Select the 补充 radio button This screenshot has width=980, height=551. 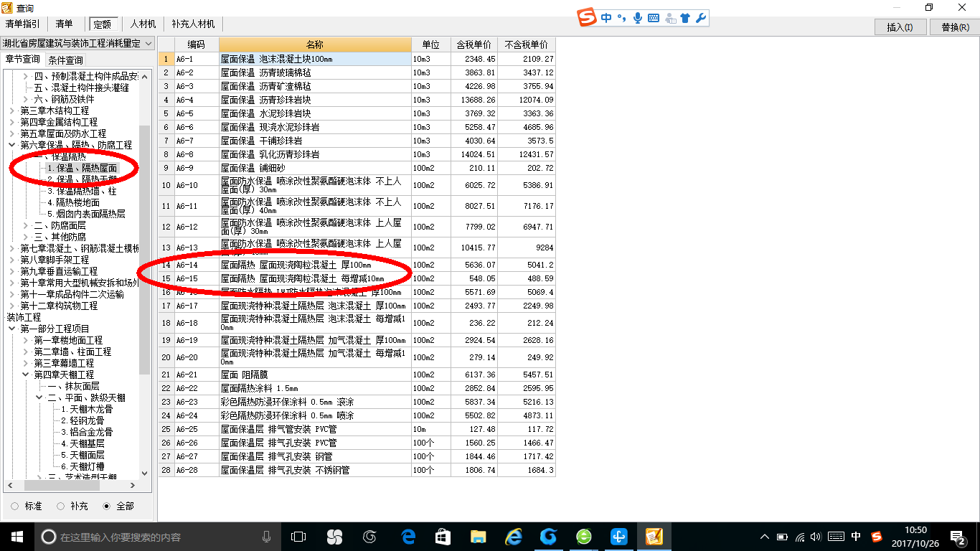[x=61, y=506]
